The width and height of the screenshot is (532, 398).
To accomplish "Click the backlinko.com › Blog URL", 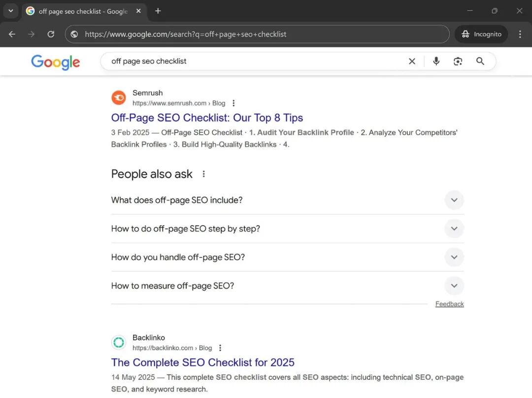I will pos(172,348).
